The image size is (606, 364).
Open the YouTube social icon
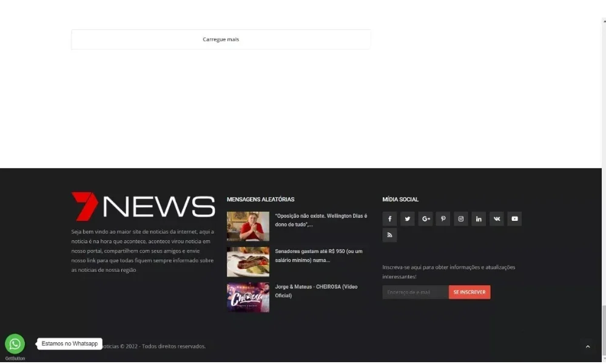(514, 219)
